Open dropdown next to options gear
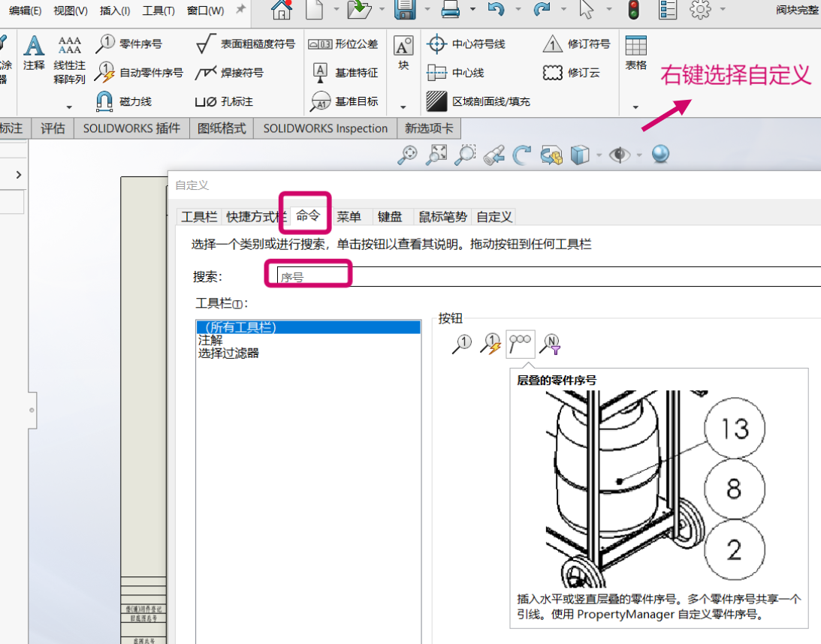Image resolution: width=821 pixels, height=644 pixels. [723, 9]
